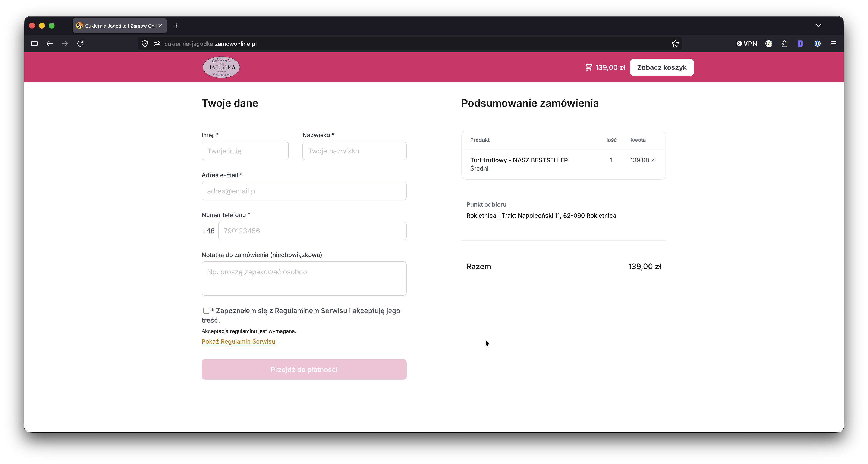The image size is (868, 464).
Task: Open the extensions puzzle-piece menu
Action: coord(784,44)
